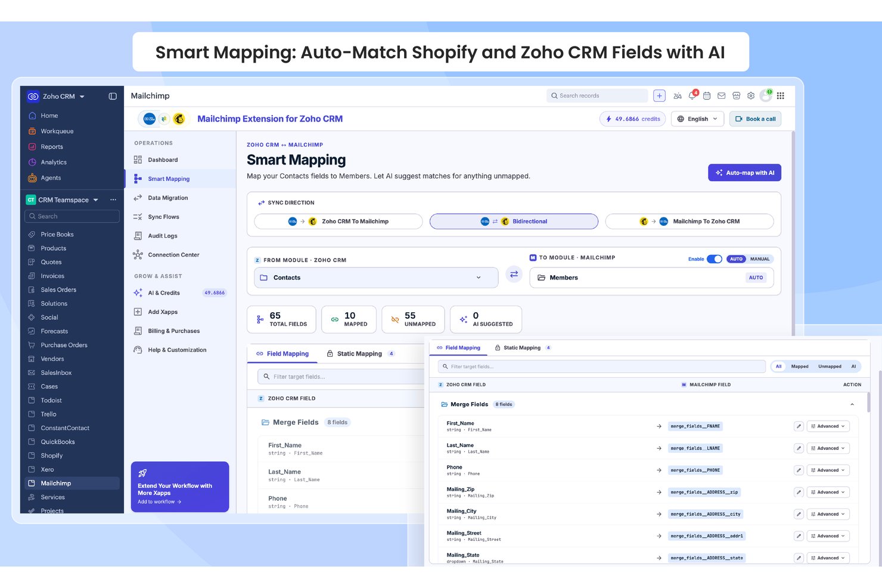Open Data Migration
The image size is (882, 588).
(x=167, y=198)
